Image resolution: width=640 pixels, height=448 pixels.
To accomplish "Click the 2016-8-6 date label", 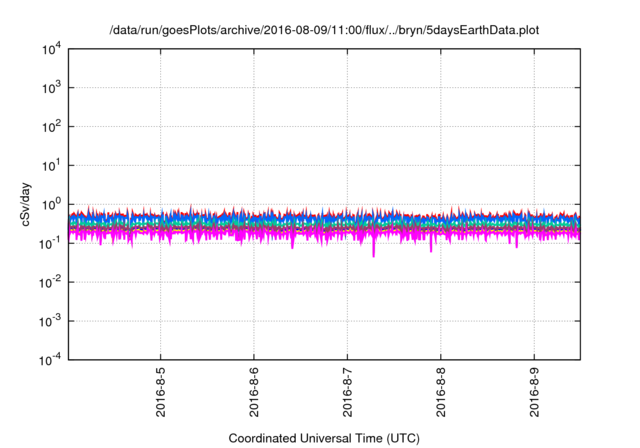I will coord(254,392).
